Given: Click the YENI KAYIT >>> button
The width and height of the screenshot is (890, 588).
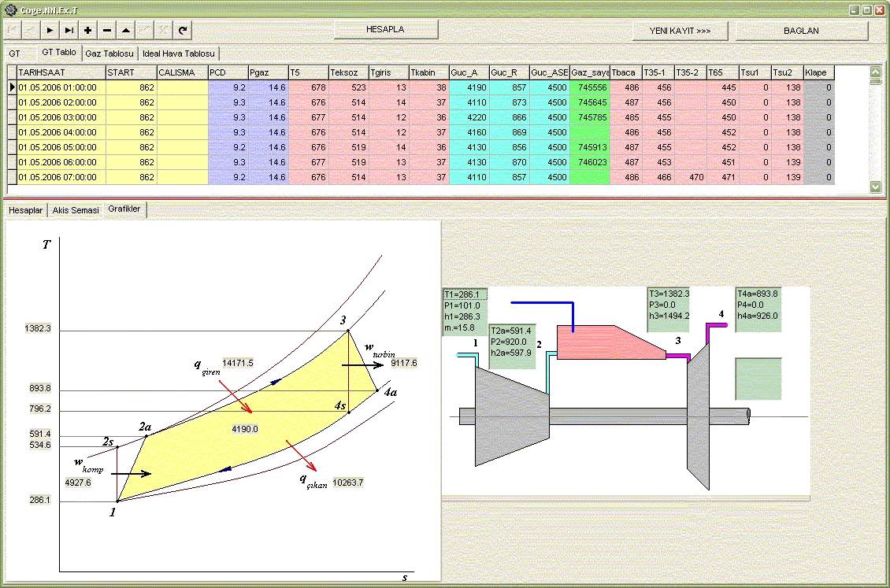Looking at the screenshot, I should [680, 31].
